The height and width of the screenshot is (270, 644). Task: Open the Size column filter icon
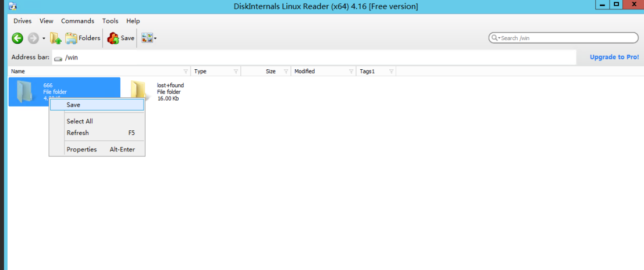coord(286,72)
